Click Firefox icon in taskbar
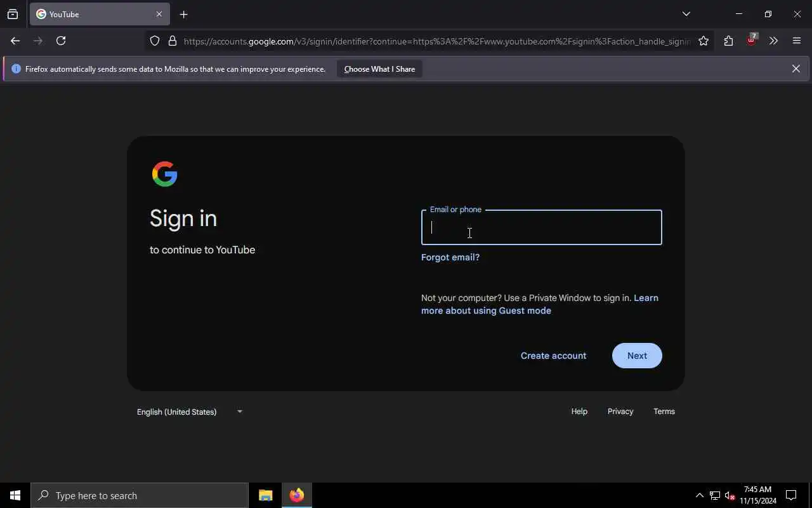This screenshot has width=812, height=508. [x=297, y=495]
